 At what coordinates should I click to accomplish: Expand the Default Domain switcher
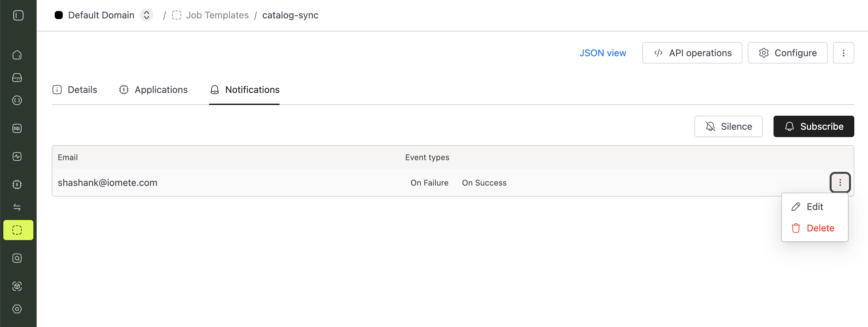pyautogui.click(x=147, y=15)
